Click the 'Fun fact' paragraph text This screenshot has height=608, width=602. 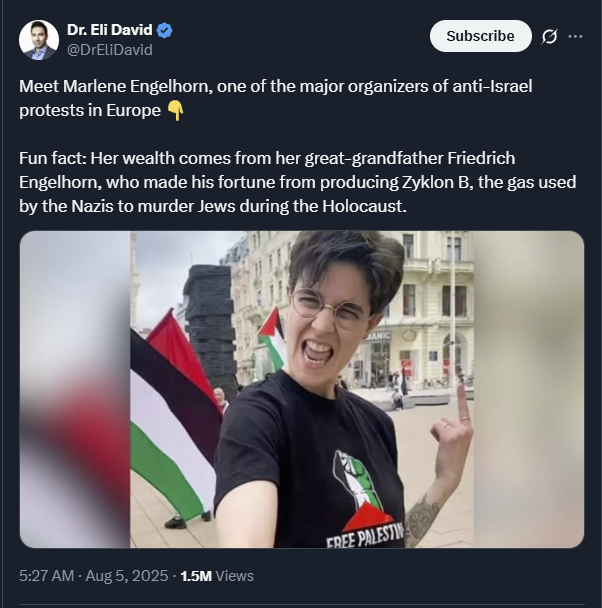(x=298, y=182)
